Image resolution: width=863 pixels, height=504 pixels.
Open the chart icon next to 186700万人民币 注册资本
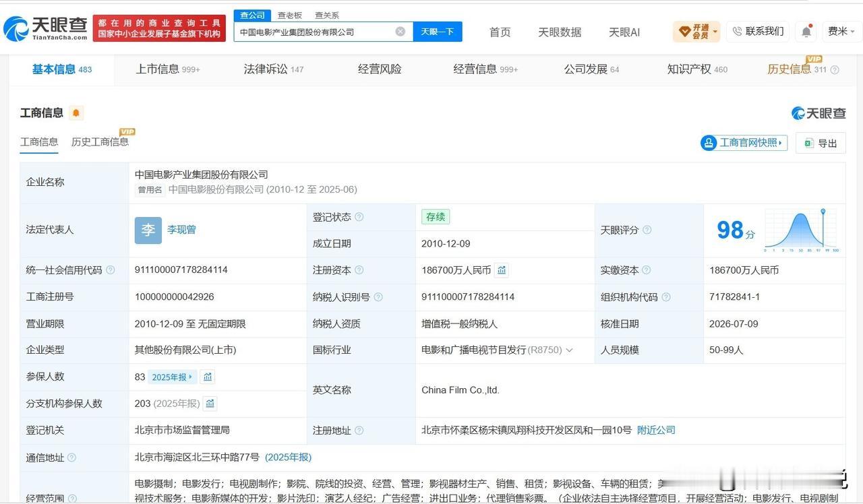click(502, 270)
